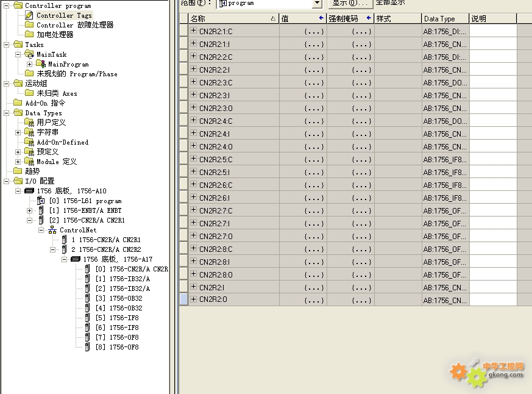Collapse the ControlNet tree node

click(41, 231)
